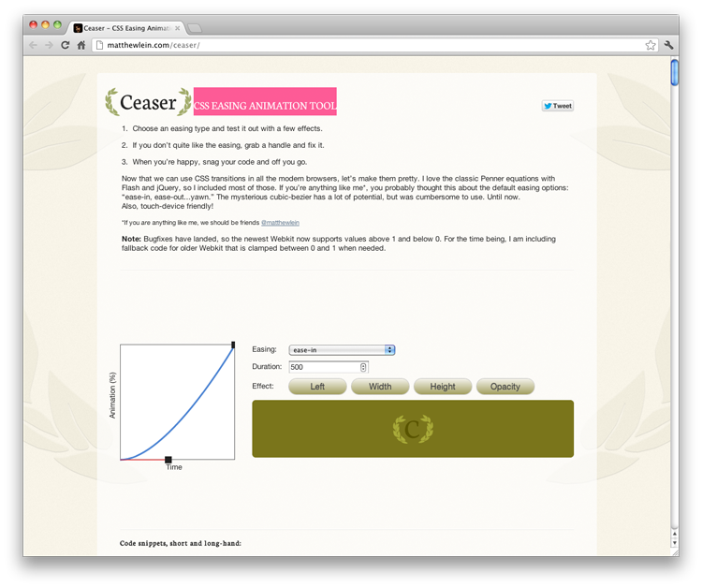
Task: Click the "Time" axis label
Action: tap(174, 467)
